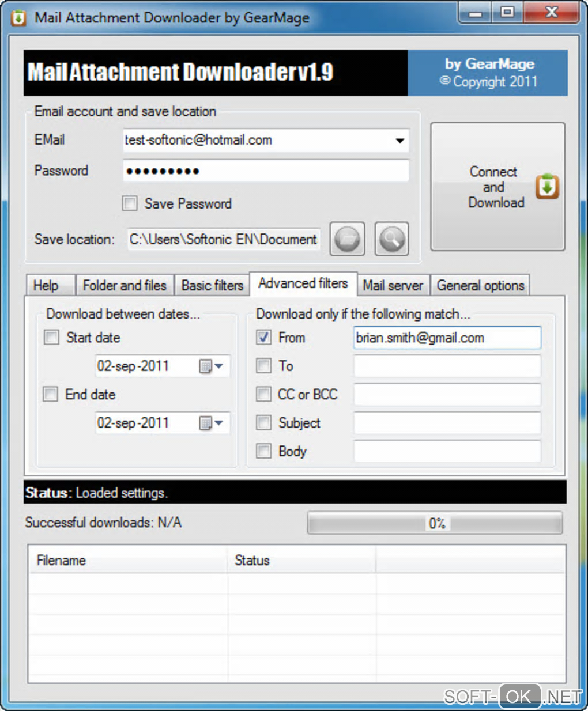
Task: Check the Subject filter checkbox
Action: 263,423
